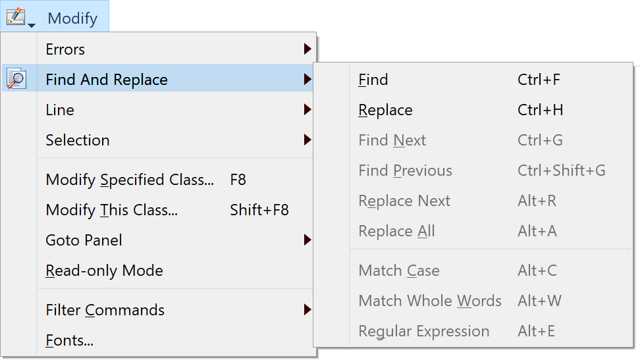Open the Goto Panel submenu
Viewport: 640px width, 364px height.
tap(176, 240)
